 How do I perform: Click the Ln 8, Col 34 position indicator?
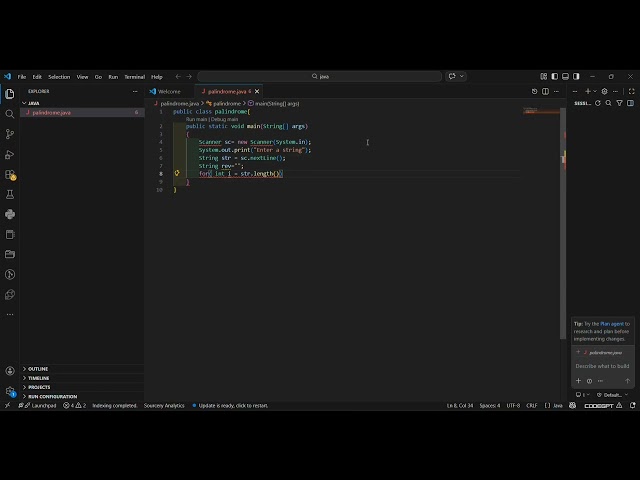click(460, 405)
